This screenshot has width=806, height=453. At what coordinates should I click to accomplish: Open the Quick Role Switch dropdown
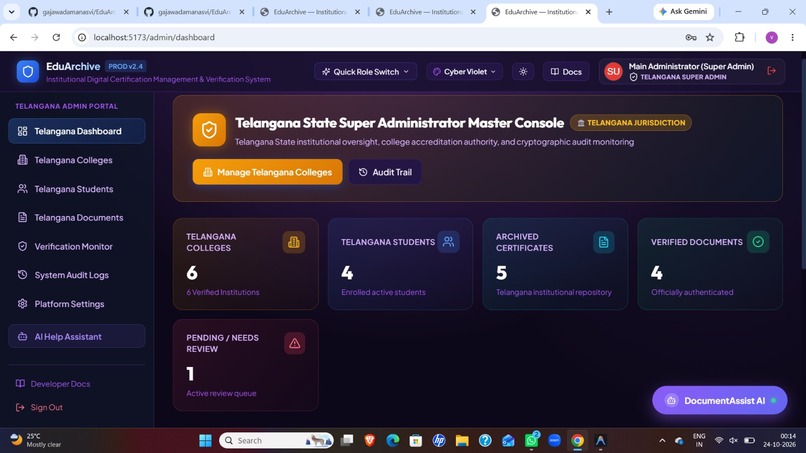(x=365, y=71)
